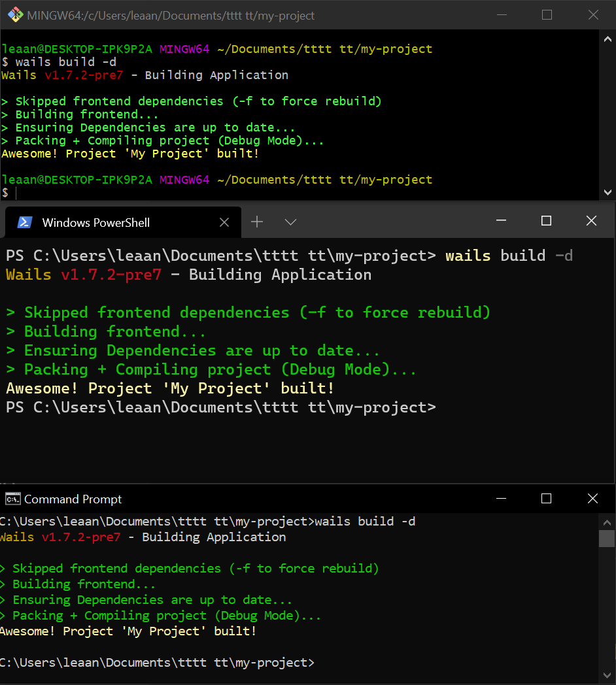This screenshot has width=616, height=685.
Task: Click 'Building frontend...' line in Command Prompt
Action: click(x=78, y=584)
